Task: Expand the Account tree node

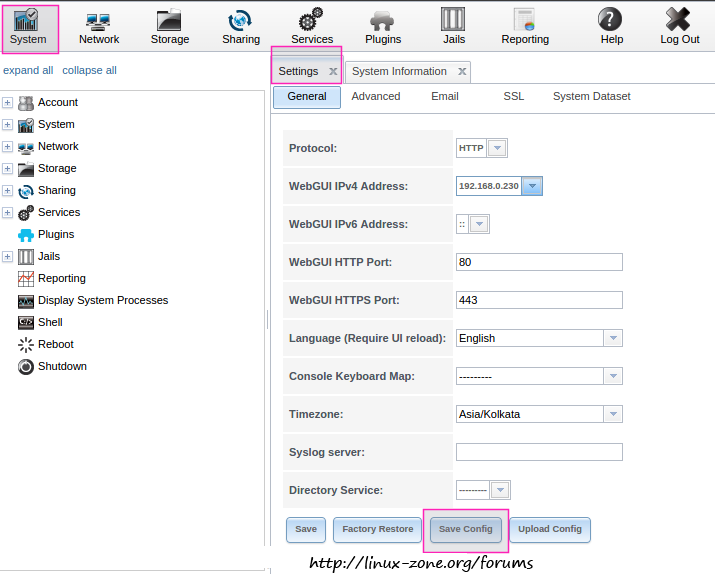Action: coord(8,103)
